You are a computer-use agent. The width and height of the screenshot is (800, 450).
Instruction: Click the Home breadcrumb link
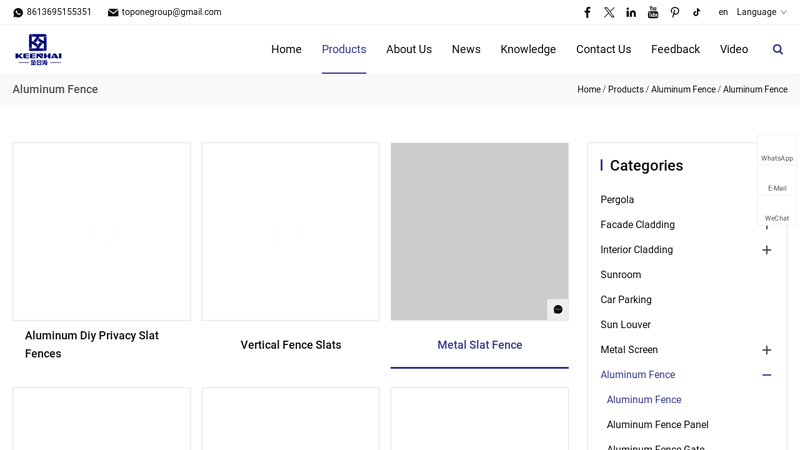pos(589,89)
